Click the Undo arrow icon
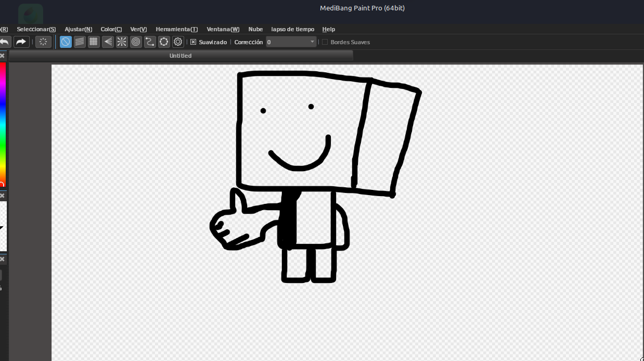 (5, 42)
